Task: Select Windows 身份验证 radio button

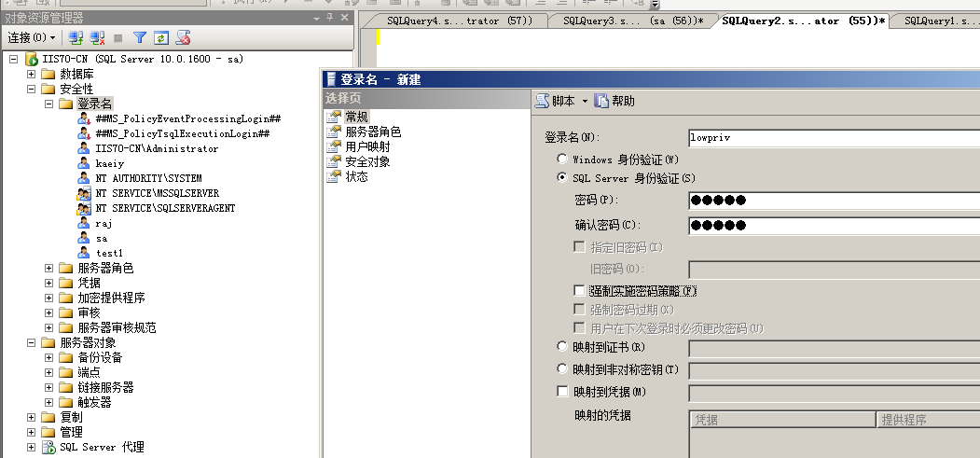Action: click(562, 160)
